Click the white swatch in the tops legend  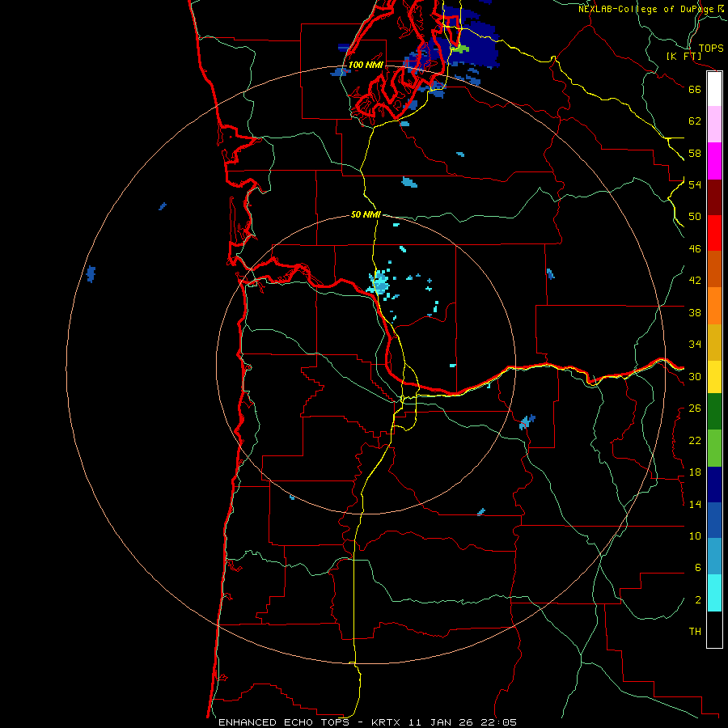714,89
